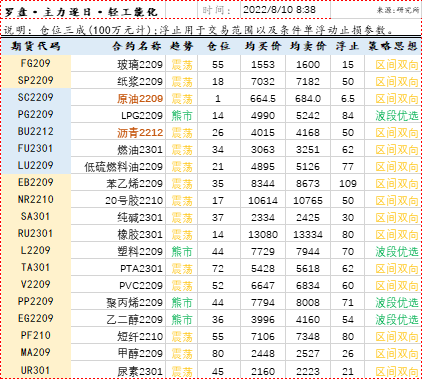Screen dimensions: 422x379
Task: Click the 短纤2210 contract name
Action: (140, 337)
